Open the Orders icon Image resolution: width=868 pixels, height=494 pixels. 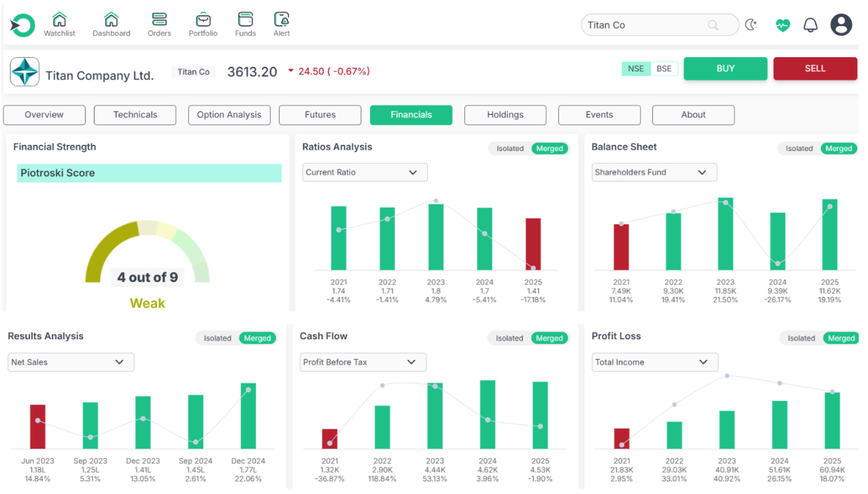[x=159, y=19]
